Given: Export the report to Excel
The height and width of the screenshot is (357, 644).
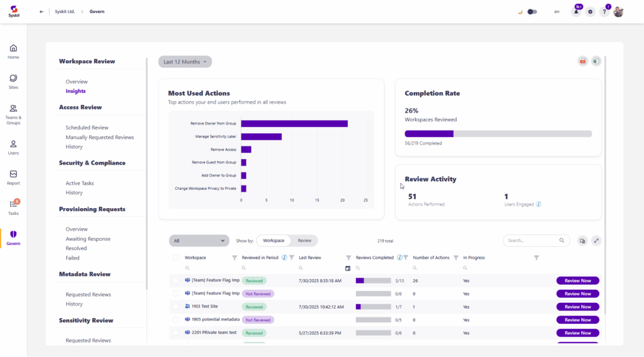Looking at the screenshot, I should tap(596, 61).
